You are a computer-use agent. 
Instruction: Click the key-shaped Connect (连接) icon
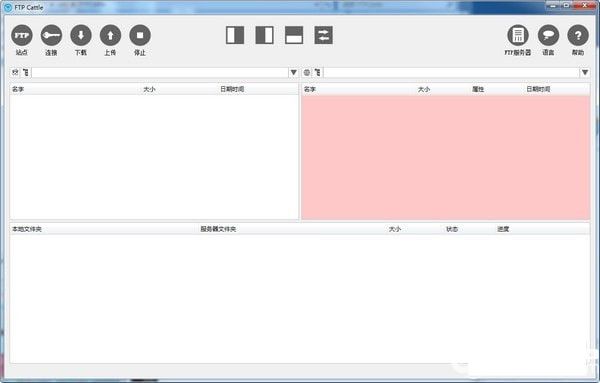tap(51, 36)
